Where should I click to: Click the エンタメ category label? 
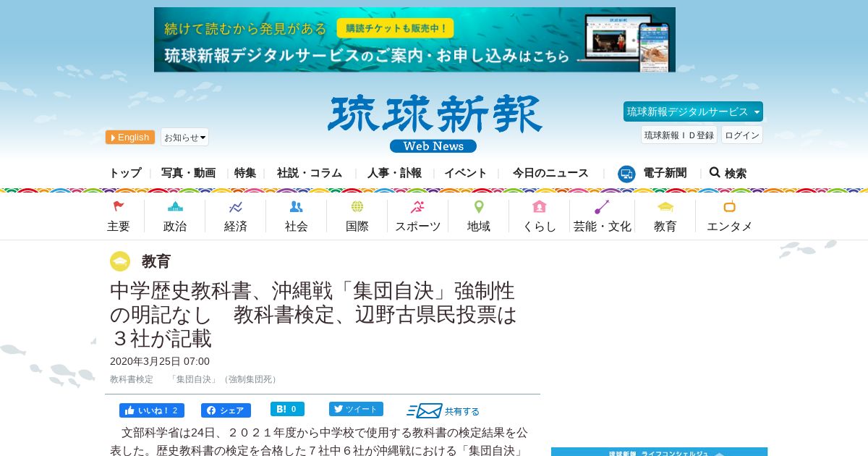pos(730,227)
